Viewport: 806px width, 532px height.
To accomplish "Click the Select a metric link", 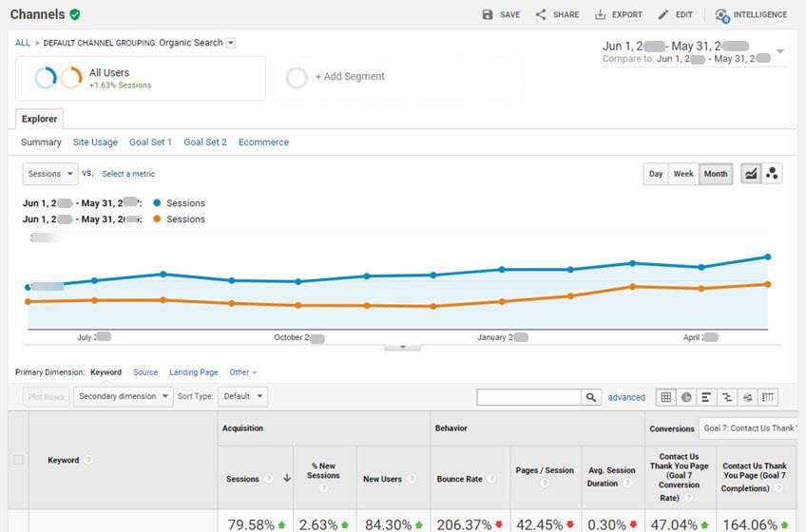I will pyautogui.click(x=128, y=174).
